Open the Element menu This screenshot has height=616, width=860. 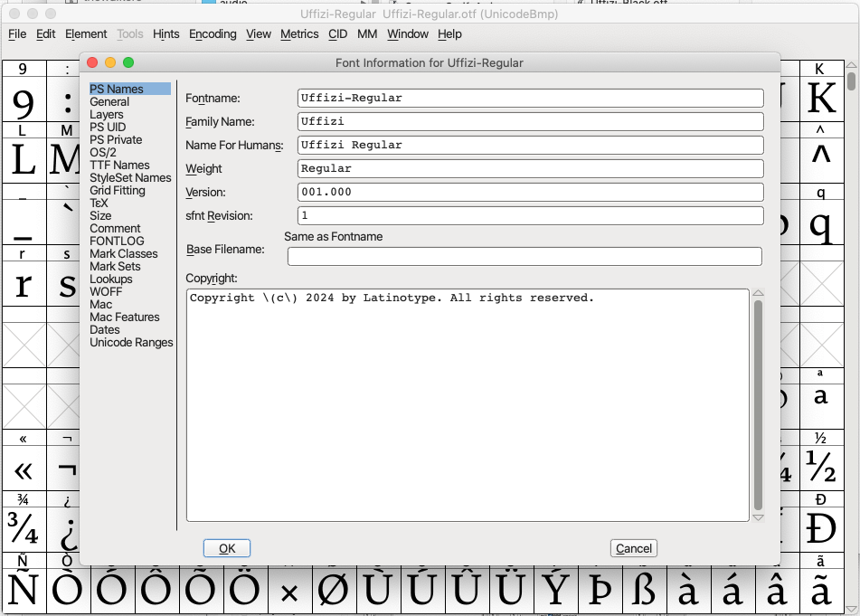[86, 34]
